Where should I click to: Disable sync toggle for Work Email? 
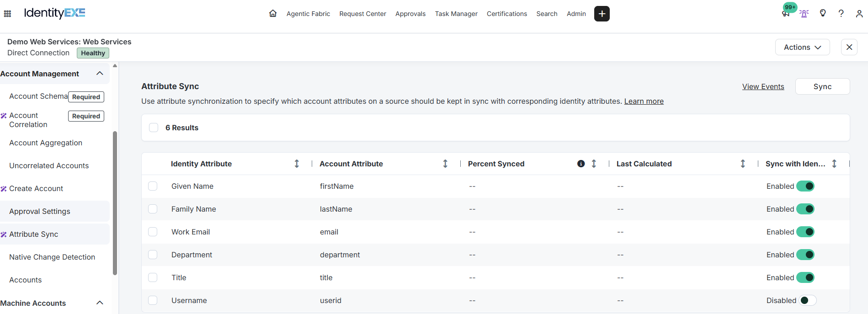(x=805, y=232)
